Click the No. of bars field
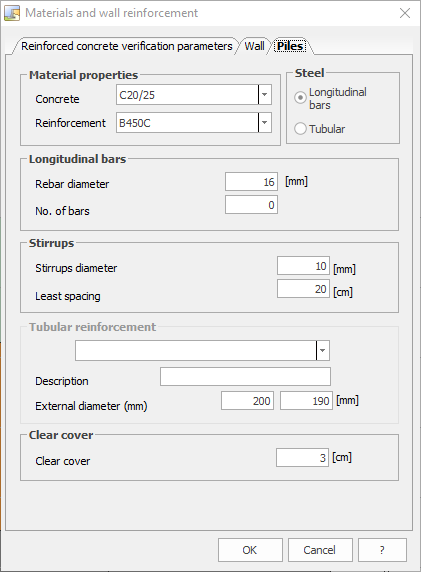Image resolution: width=421 pixels, height=572 pixels. pos(251,205)
